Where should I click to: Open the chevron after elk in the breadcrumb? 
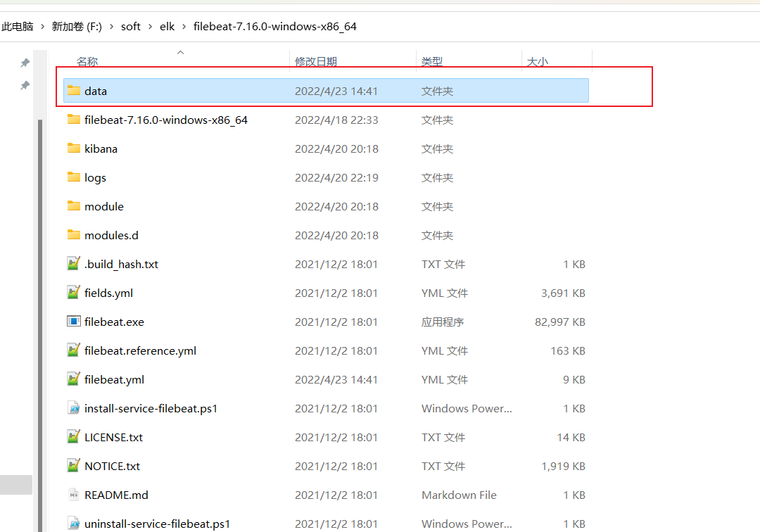[184, 27]
